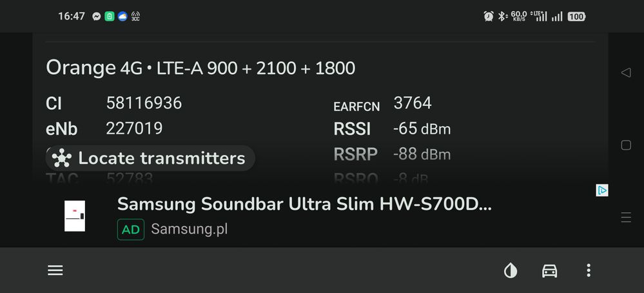
Task: Tap the cloud weather notification icon
Action: point(122,16)
